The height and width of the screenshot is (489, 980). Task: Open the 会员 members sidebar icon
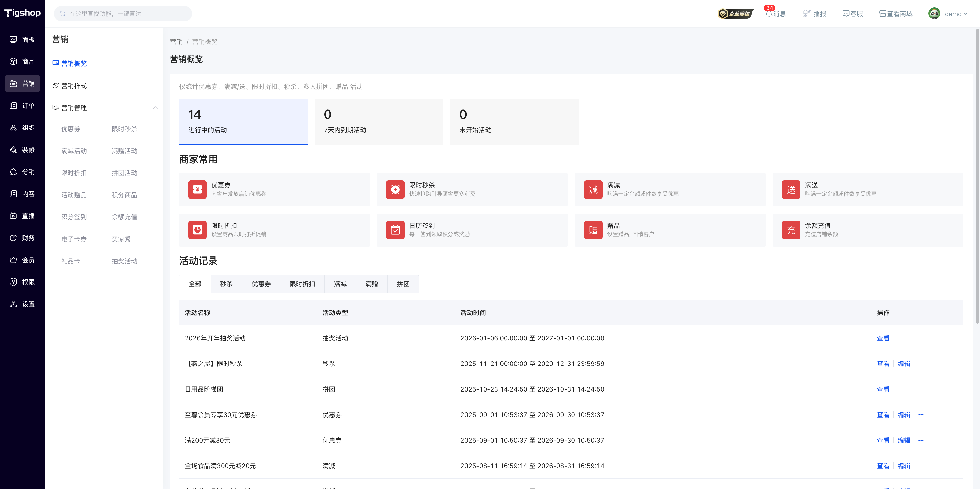13,260
